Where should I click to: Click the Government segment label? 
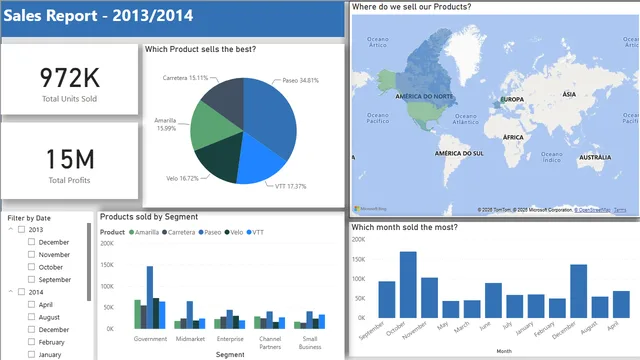150,339
